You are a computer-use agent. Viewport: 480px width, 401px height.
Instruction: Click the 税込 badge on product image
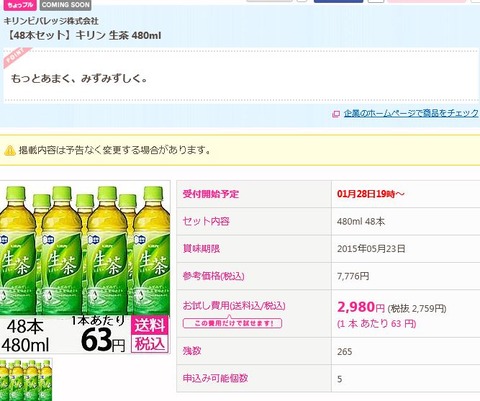tap(150, 343)
